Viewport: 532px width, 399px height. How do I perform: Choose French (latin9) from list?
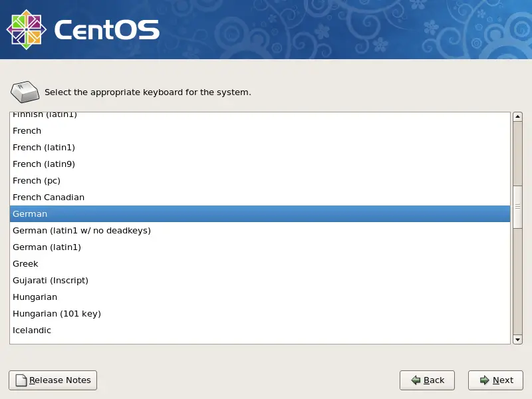click(260, 164)
